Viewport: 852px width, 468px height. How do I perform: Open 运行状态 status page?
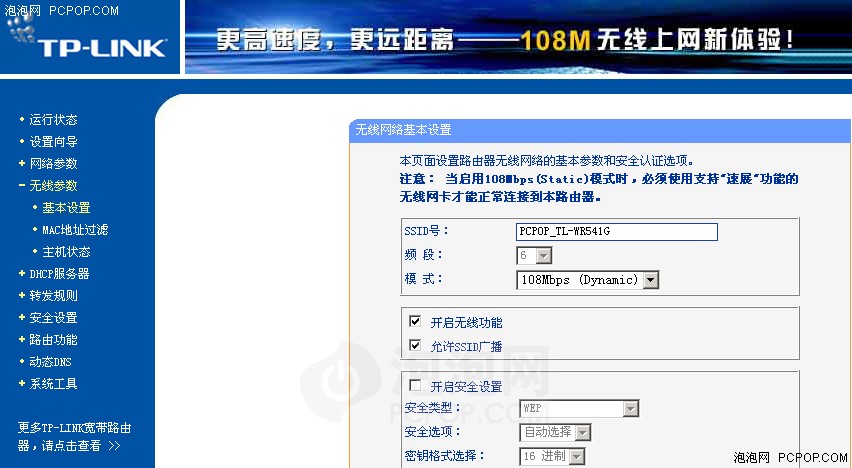(53, 120)
